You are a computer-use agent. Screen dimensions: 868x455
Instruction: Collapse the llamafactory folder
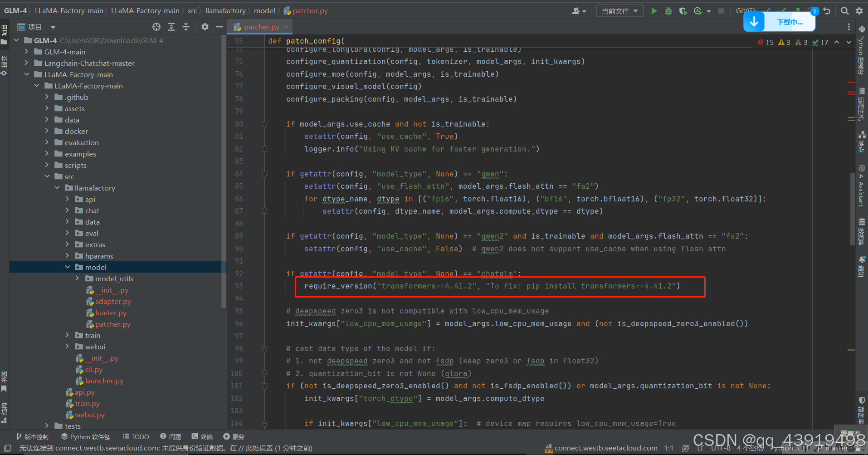(x=57, y=188)
